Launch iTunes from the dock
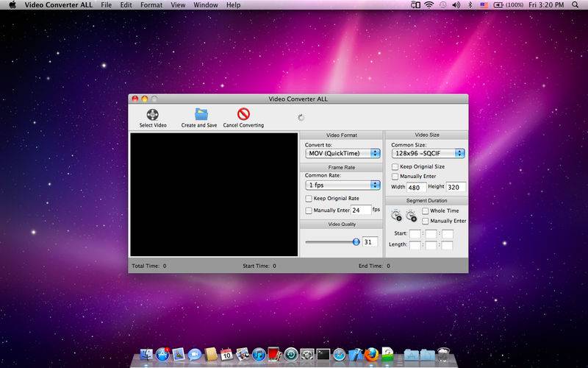588x368 pixels. pyautogui.click(x=259, y=355)
